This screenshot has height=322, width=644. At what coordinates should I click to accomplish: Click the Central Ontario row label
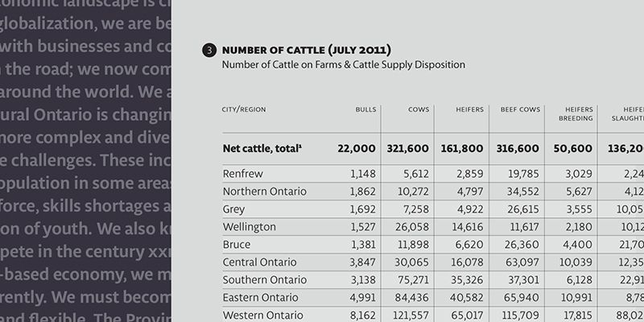(x=259, y=262)
